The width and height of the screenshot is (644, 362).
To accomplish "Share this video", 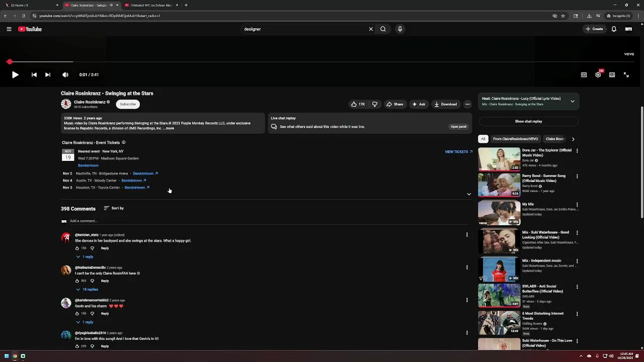I will coord(395,104).
